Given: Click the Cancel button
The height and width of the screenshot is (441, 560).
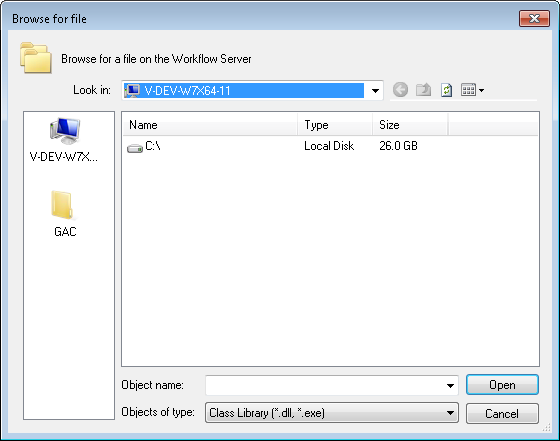Looking at the screenshot, I should (502, 414).
